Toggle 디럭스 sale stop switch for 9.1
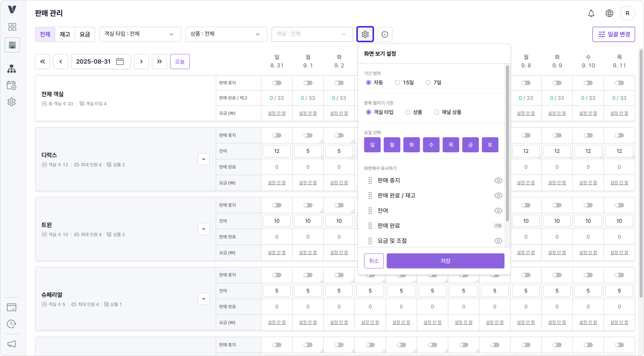The height and width of the screenshot is (356, 644). pyautogui.click(x=308, y=135)
